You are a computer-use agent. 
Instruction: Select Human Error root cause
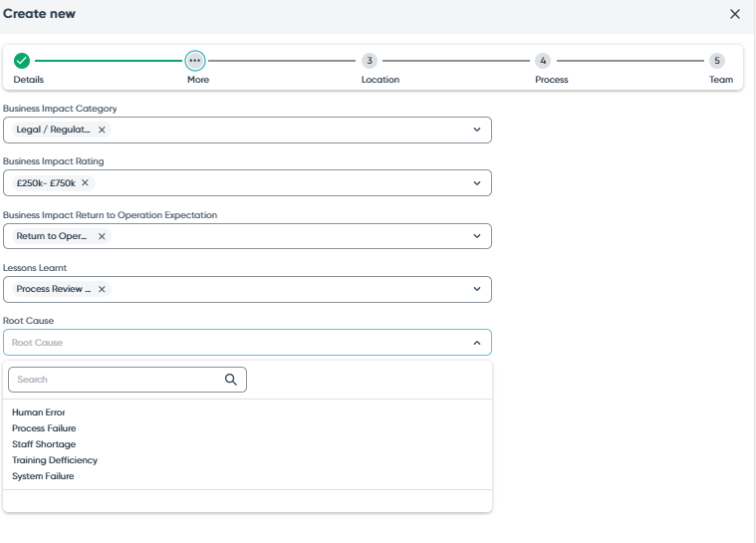point(39,412)
